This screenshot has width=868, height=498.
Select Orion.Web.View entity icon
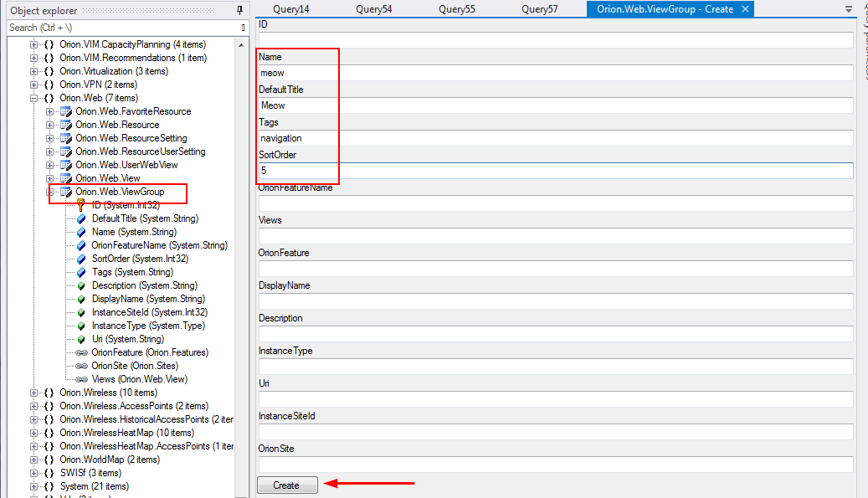66,178
